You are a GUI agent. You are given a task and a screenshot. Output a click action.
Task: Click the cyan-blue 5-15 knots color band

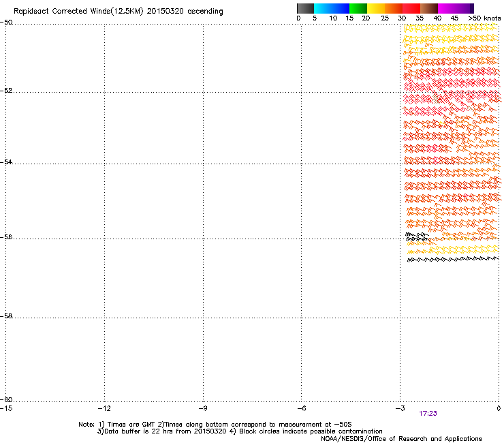(x=332, y=8)
